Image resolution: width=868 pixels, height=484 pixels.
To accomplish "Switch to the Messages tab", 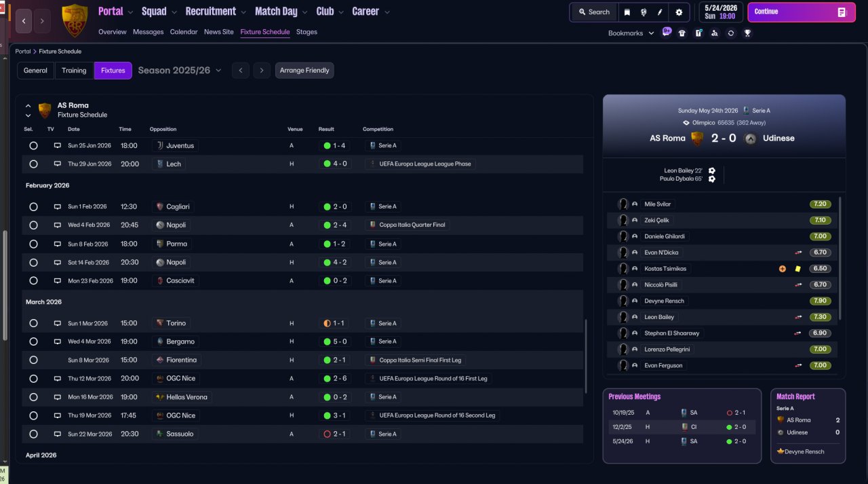I will tap(148, 32).
